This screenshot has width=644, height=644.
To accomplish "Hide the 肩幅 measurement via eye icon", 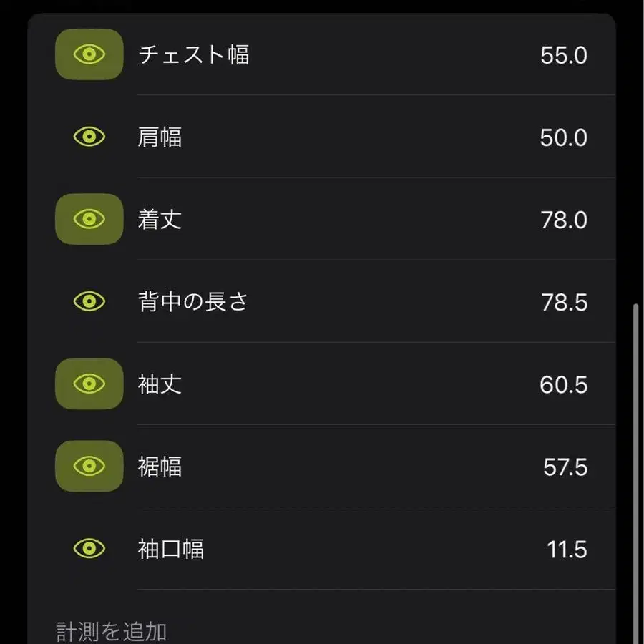I will [88, 137].
